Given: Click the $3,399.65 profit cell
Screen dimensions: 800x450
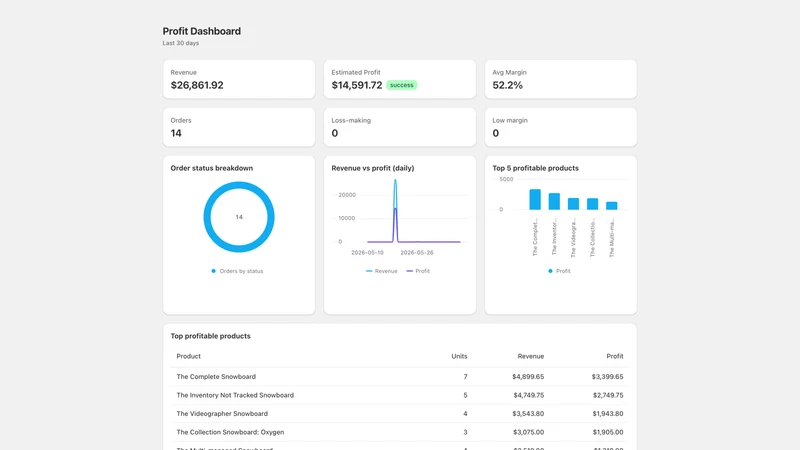Looking at the screenshot, I should point(607,377).
